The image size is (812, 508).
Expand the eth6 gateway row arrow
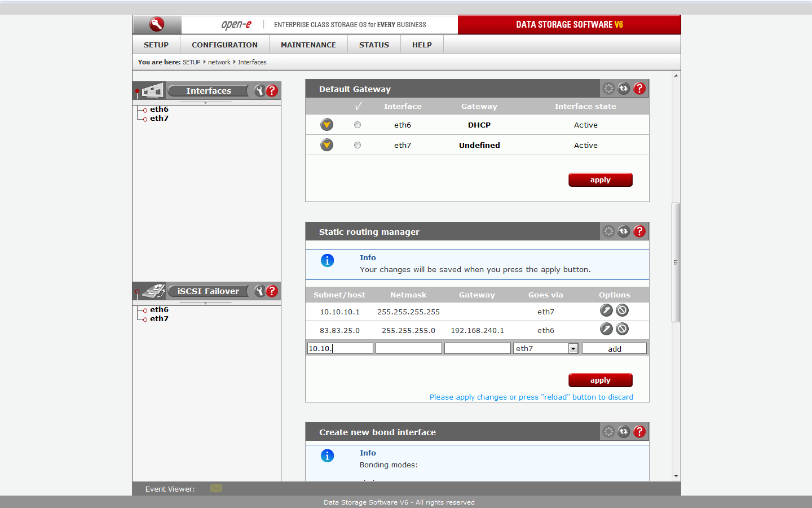pyautogui.click(x=327, y=125)
